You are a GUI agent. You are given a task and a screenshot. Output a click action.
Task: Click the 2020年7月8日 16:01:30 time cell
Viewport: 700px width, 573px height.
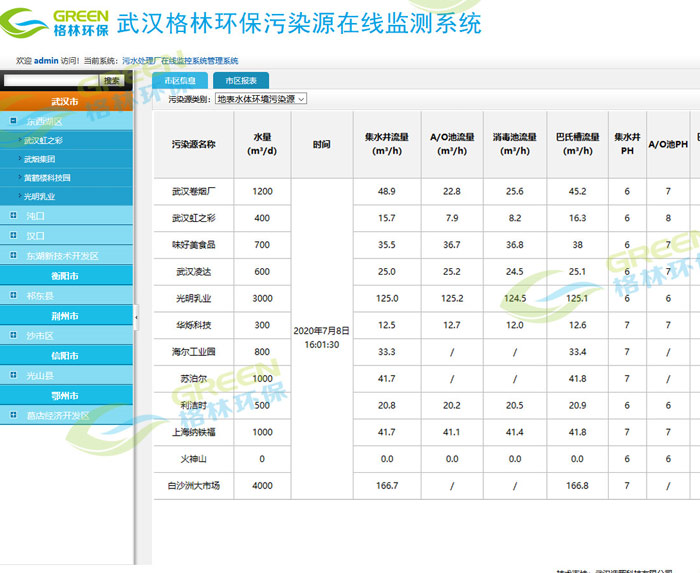click(x=322, y=338)
